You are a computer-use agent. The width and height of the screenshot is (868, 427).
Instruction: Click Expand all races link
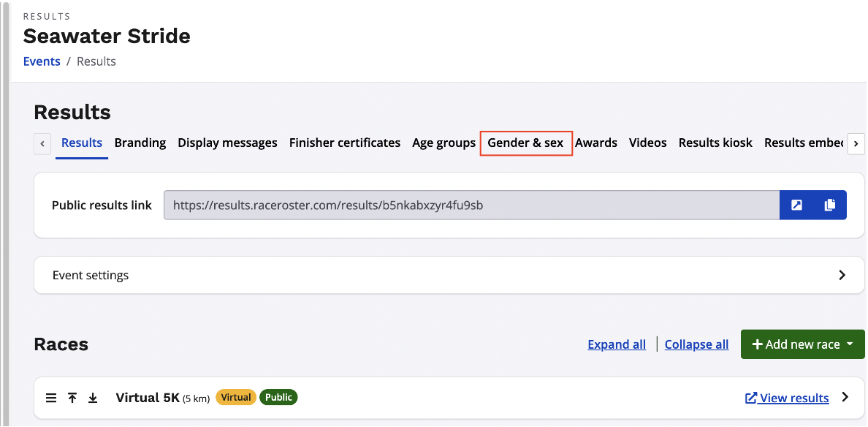click(x=617, y=344)
